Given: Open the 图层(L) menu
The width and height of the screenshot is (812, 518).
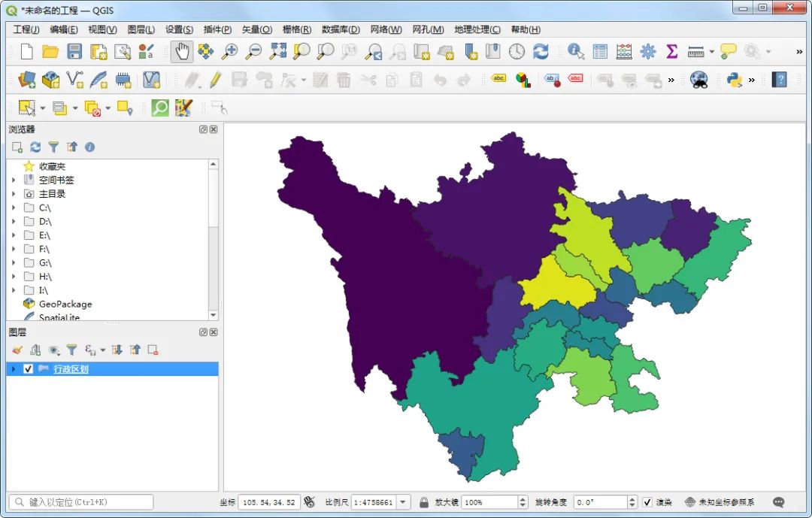Looking at the screenshot, I should coord(141,29).
